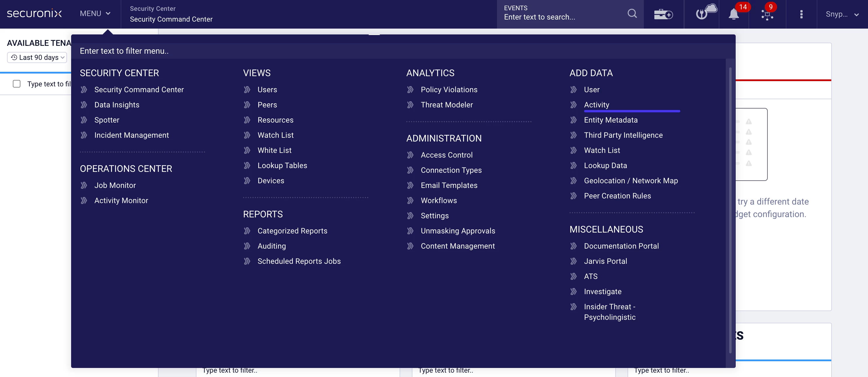Select Access Control under Administration

pos(447,155)
